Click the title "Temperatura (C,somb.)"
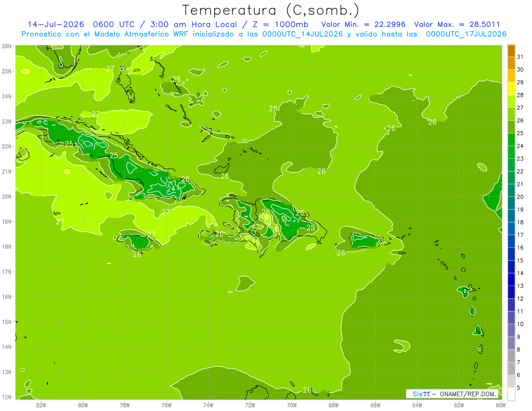 [x=271, y=11]
